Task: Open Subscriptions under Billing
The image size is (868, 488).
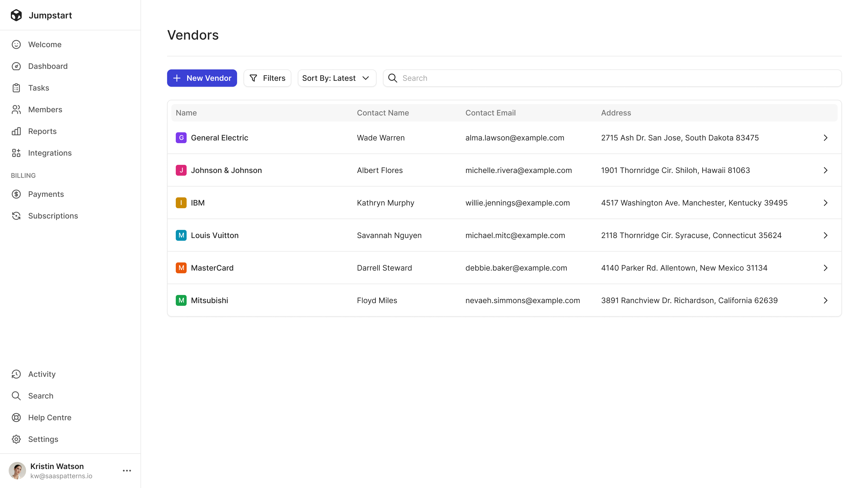Action: click(53, 216)
